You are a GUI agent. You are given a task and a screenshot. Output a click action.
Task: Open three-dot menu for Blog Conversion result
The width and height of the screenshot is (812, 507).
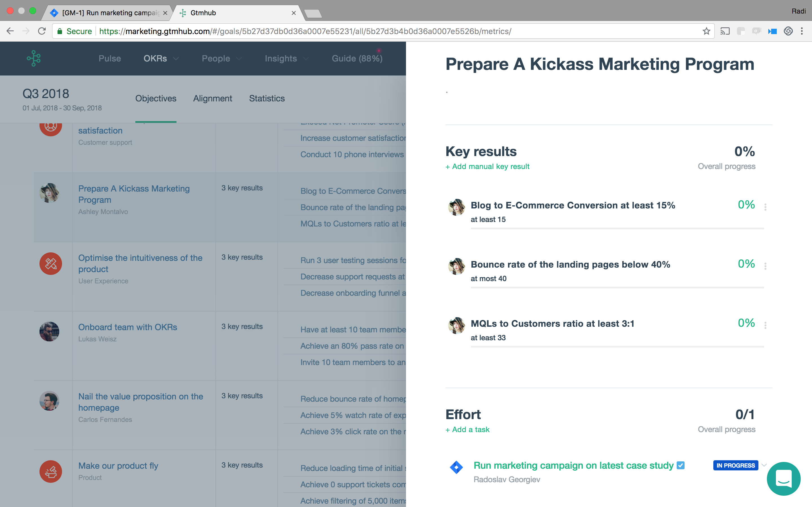click(765, 207)
